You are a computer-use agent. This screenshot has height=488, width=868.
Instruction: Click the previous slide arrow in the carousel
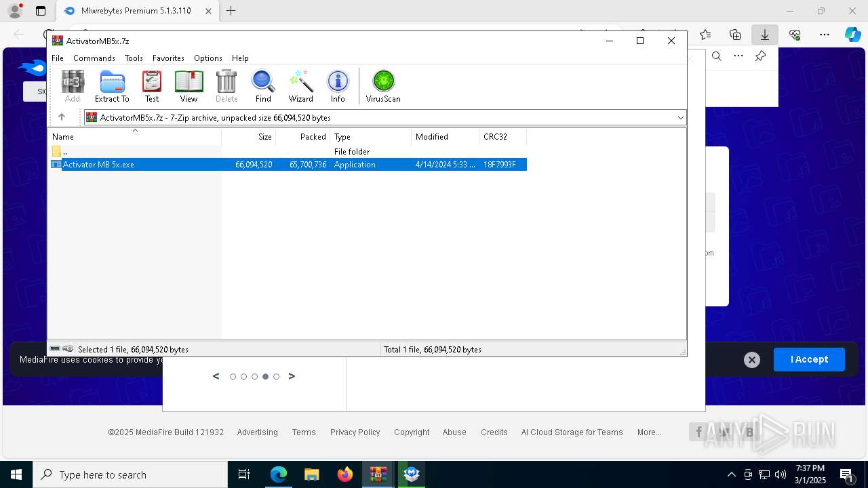pos(216,376)
